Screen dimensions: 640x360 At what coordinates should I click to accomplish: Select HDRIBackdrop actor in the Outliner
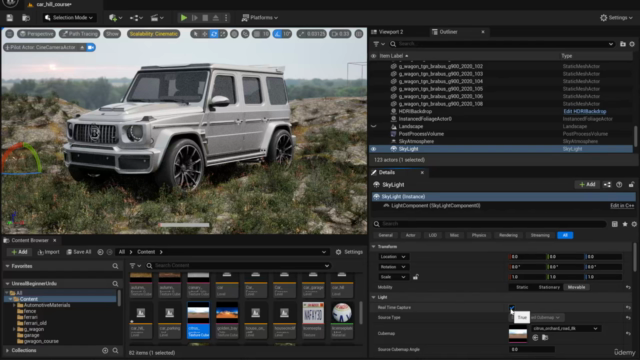[415, 111]
